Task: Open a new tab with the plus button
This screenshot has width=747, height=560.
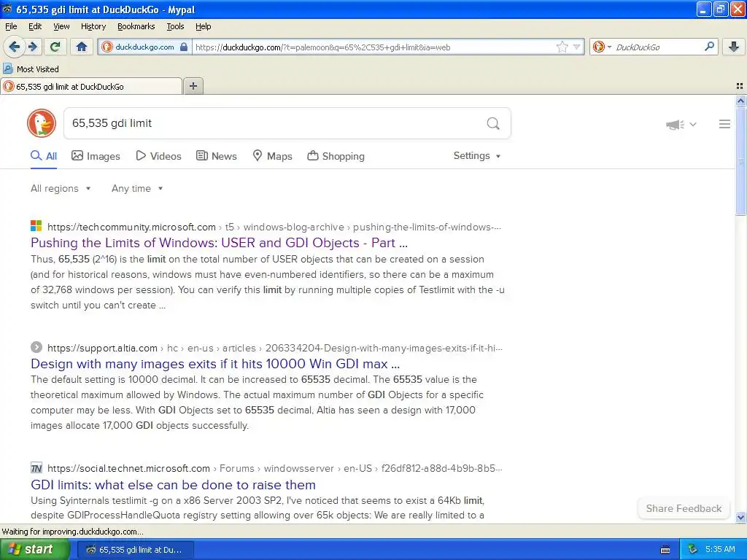Action: 193,86
